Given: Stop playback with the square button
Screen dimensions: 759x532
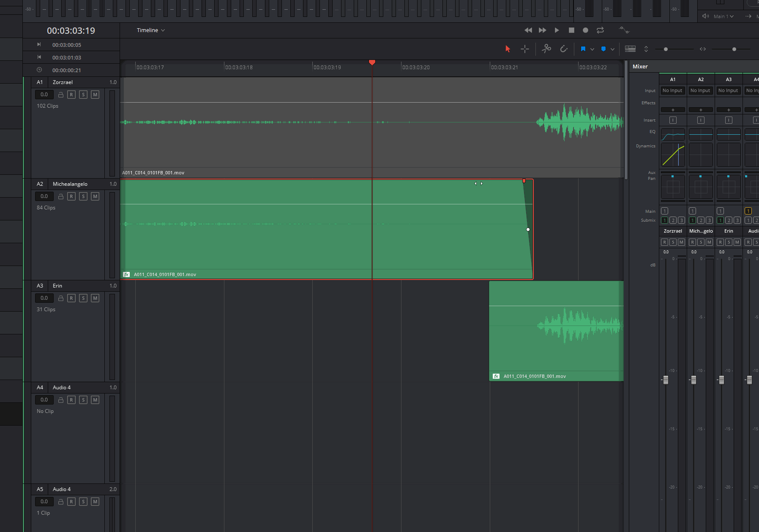Looking at the screenshot, I should [571, 30].
